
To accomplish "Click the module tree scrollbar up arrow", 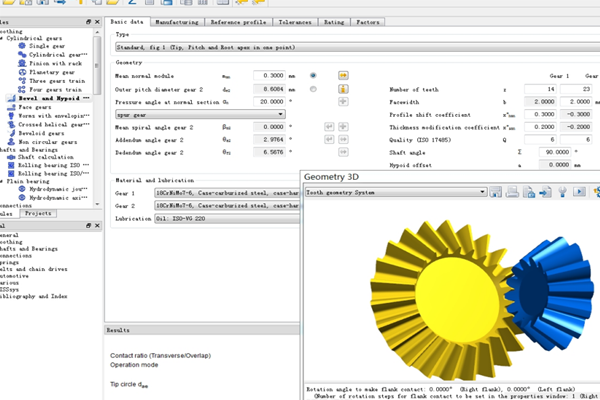I will [x=97, y=32].
